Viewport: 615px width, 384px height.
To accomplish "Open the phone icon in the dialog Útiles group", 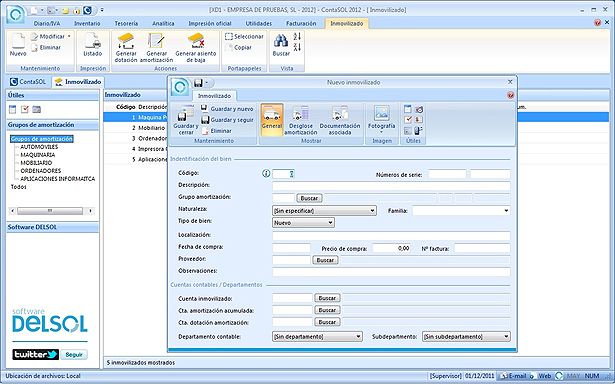I will [418, 131].
